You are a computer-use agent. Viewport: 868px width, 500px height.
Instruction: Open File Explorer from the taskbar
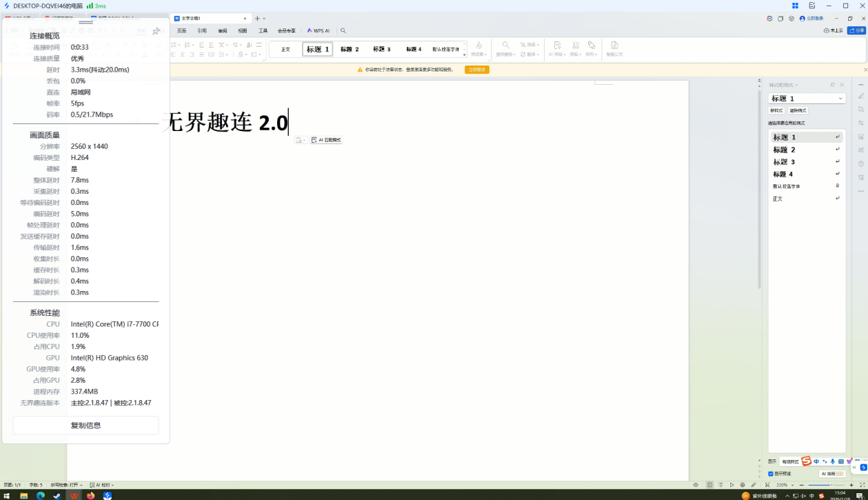click(24, 495)
